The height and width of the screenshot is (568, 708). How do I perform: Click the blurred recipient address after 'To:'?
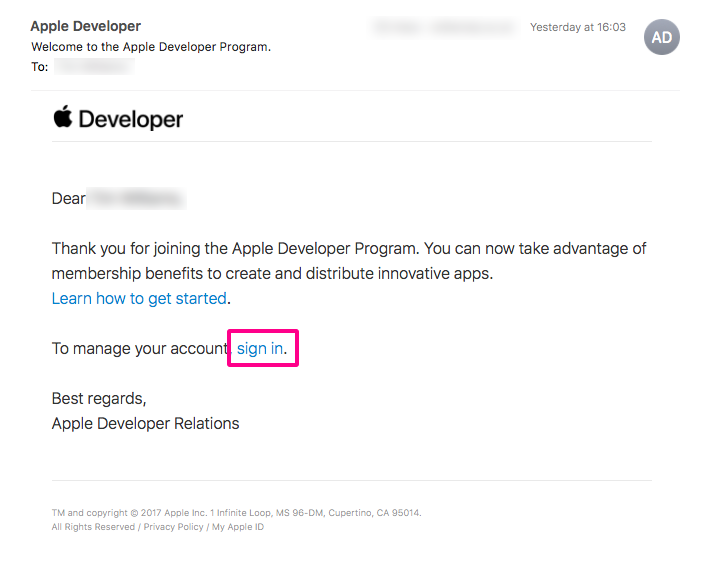point(94,66)
